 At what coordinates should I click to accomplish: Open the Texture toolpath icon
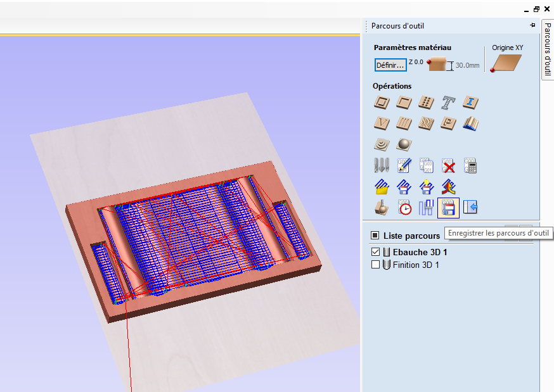pyautogui.click(x=426, y=123)
